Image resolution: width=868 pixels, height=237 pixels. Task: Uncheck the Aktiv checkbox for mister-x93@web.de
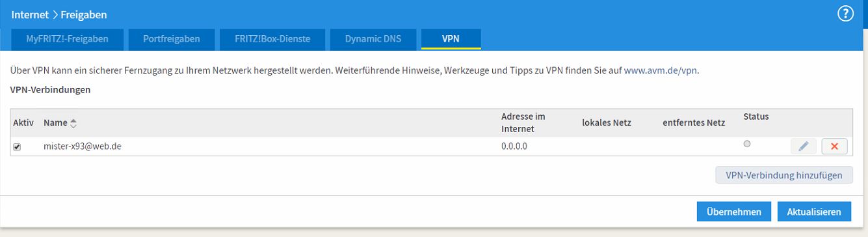coord(17,147)
